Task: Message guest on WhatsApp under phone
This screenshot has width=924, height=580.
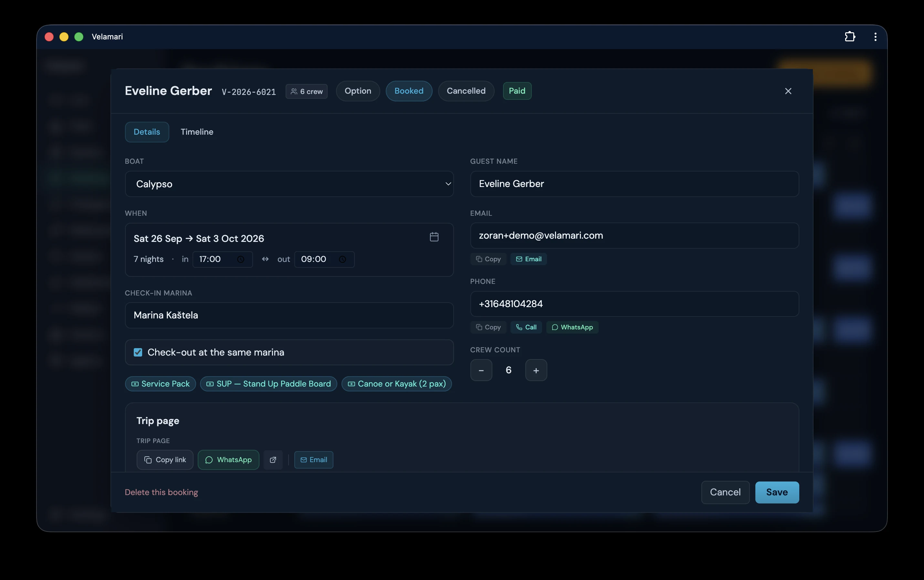Action: coord(572,327)
